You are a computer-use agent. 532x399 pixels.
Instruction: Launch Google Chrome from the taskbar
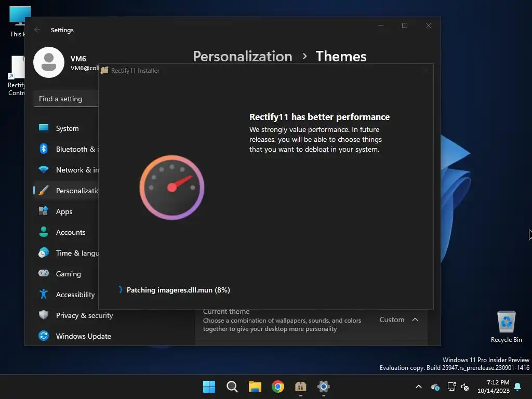278,387
